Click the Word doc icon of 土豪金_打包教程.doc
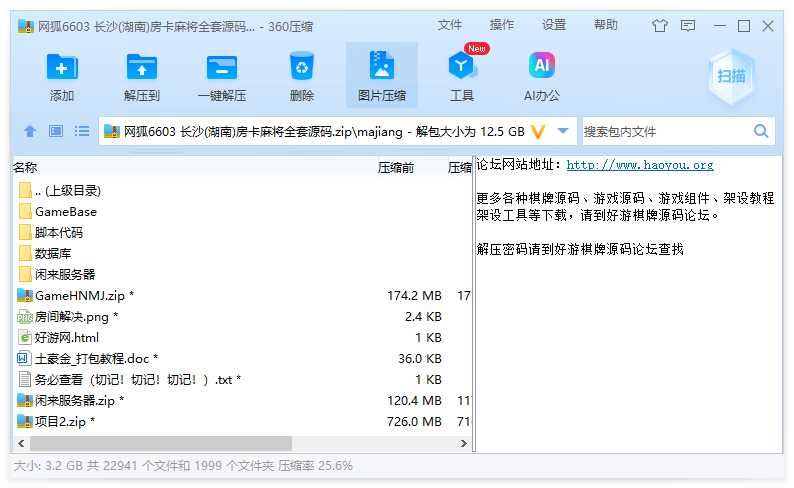The image size is (794, 488). click(25, 358)
